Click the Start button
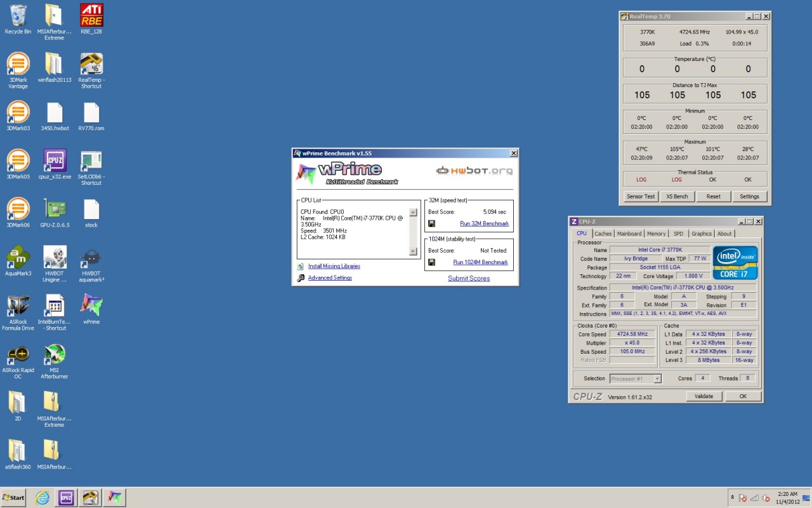The width and height of the screenshot is (812, 508). (14, 497)
